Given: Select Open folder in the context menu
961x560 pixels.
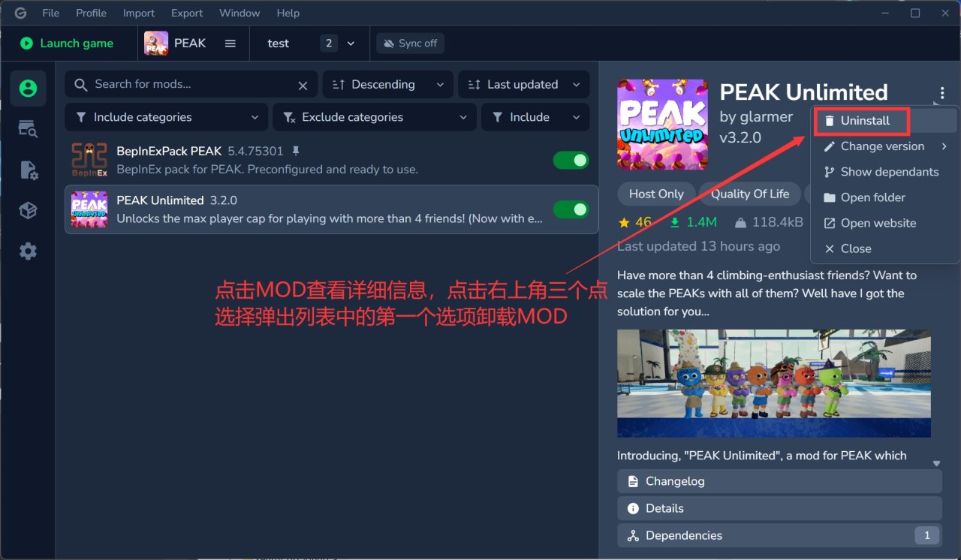Looking at the screenshot, I should click(x=884, y=197).
